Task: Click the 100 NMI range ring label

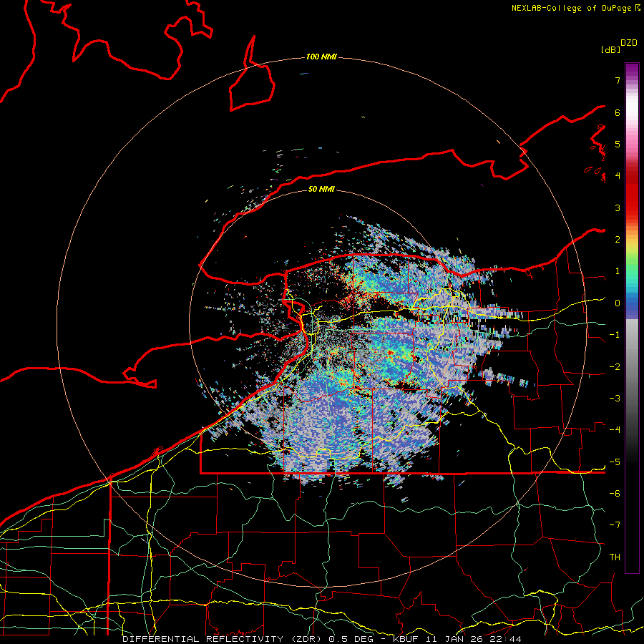Action: (321, 57)
